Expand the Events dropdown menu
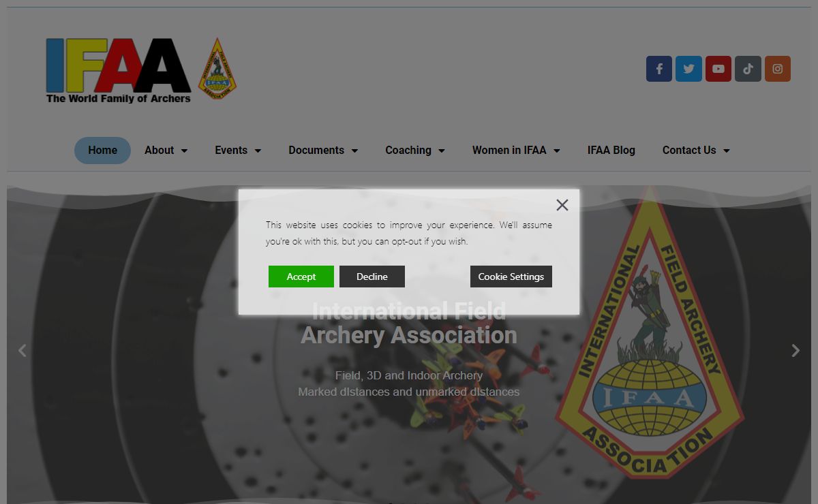This screenshot has width=818, height=504. (238, 151)
